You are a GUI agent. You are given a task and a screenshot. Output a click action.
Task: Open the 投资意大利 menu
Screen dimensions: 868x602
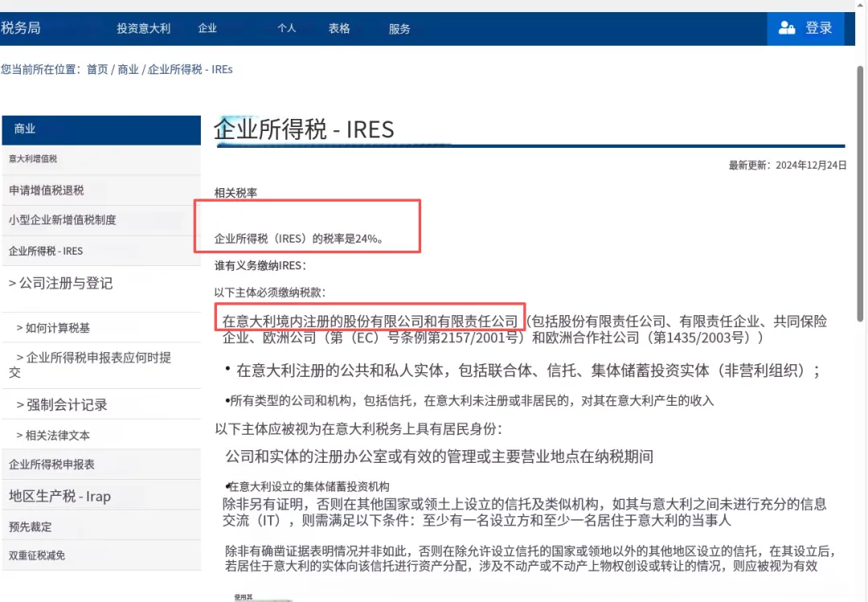145,27
